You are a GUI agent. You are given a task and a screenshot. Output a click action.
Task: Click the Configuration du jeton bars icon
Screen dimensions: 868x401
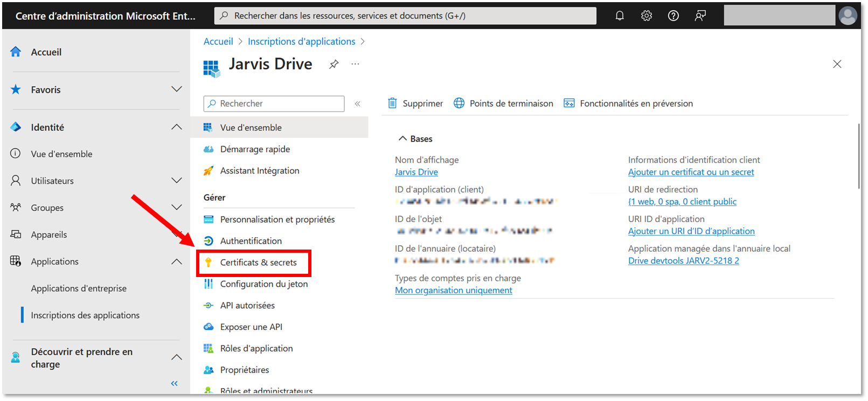209,284
